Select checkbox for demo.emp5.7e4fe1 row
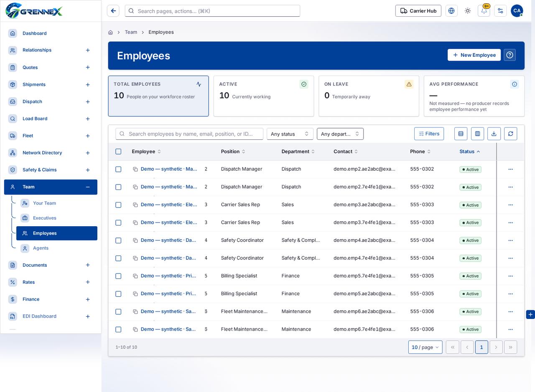 pyautogui.click(x=118, y=276)
